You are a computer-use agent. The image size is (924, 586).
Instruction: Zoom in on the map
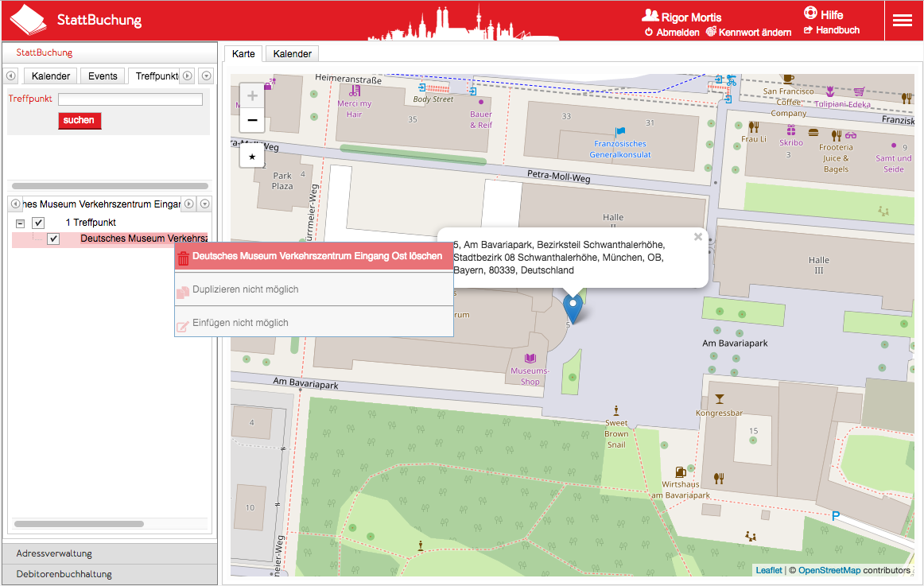coord(252,96)
